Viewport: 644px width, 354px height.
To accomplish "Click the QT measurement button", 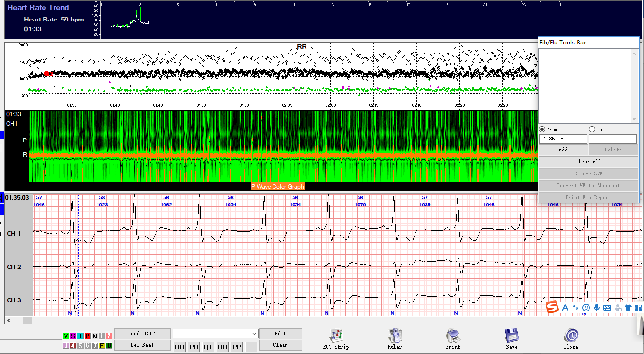I will point(208,347).
